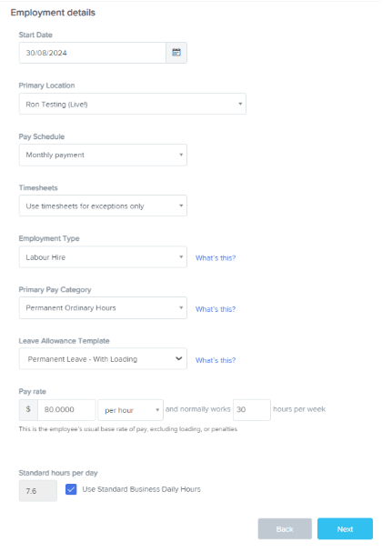This screenshot has height=552, width=392.
Task: Click the dollar sign beside pay rate
Action: 28,409
